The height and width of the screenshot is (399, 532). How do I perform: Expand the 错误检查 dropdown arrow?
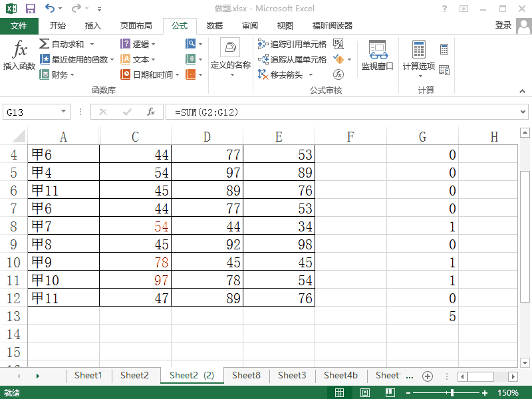tap(349, 59)
